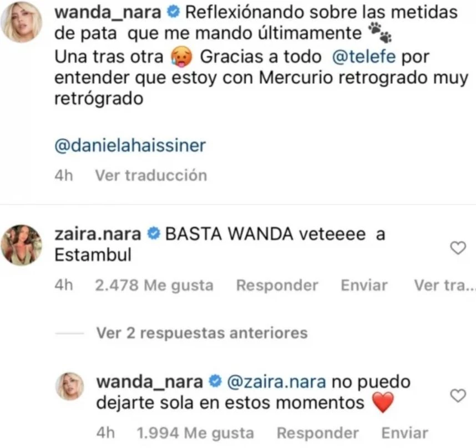Open the 1.994 Me gusta likes list
Image resolution: width=476 pixels, height=448 pixels.
pyautogui.click(x=195, y=433)
